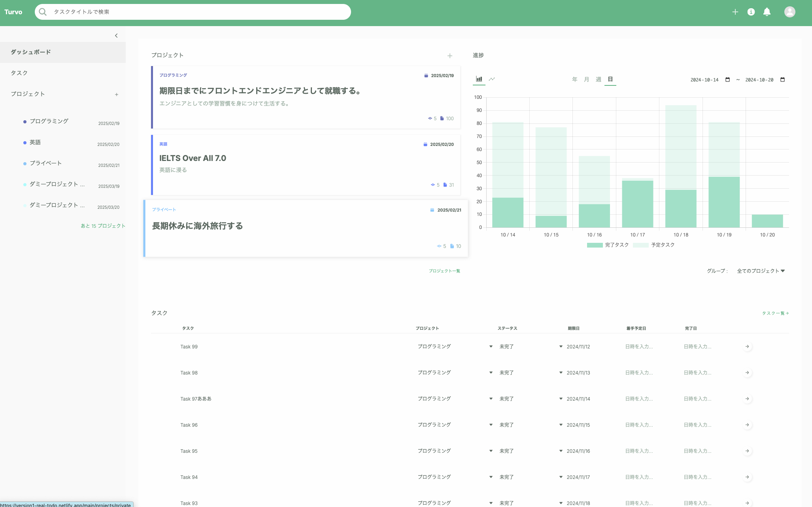This screenshot has height=507, width=812.
Task: Switch chart range to 月
Action: point(587,79)
